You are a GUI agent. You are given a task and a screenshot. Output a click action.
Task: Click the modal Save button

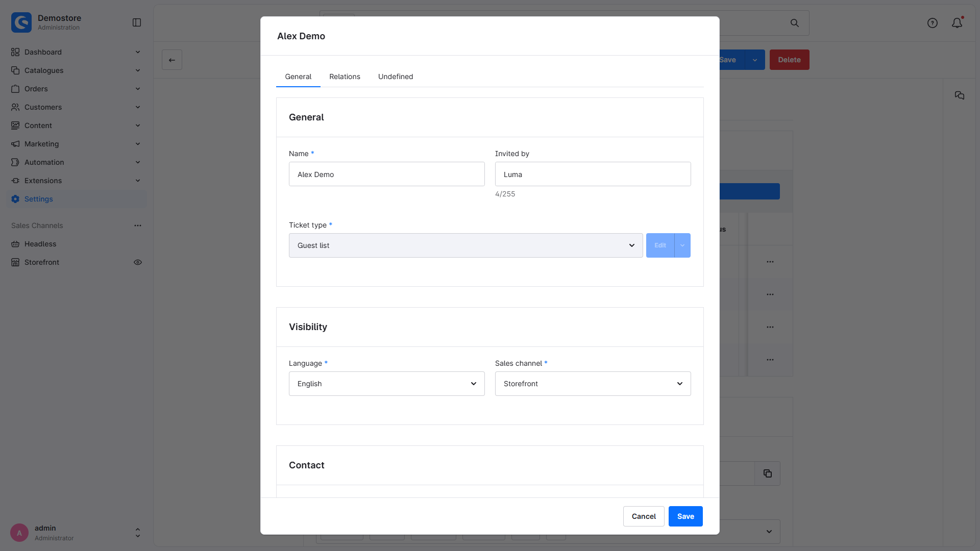[685, 516]
